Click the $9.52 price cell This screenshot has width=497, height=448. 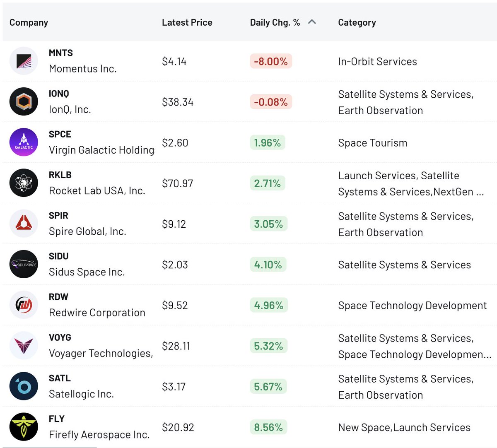point(175,305)
